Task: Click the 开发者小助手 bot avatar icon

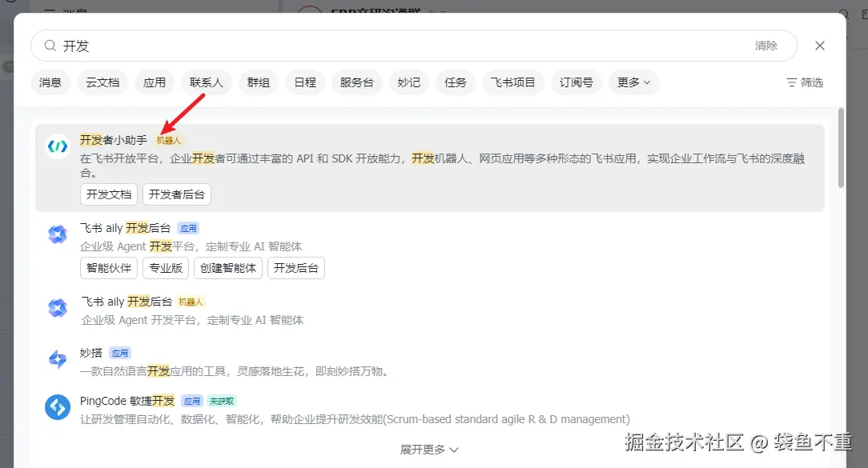Action: click(58, 146)
